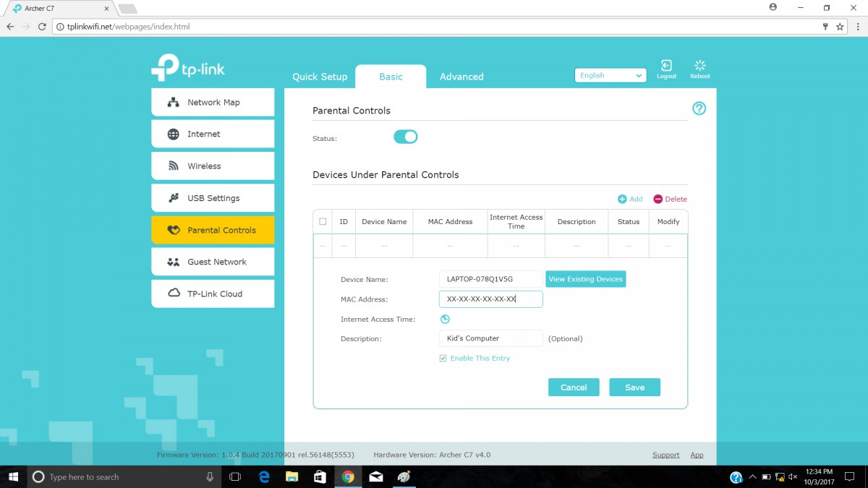Open the Chrome menu with three dots

coord(858,25)
